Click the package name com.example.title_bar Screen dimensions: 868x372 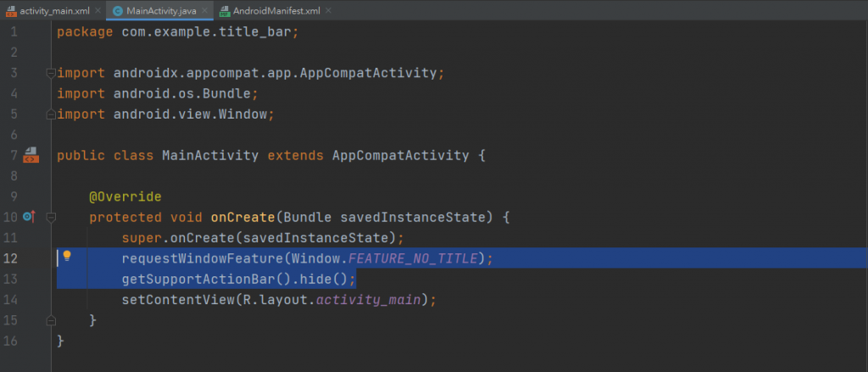206,31
